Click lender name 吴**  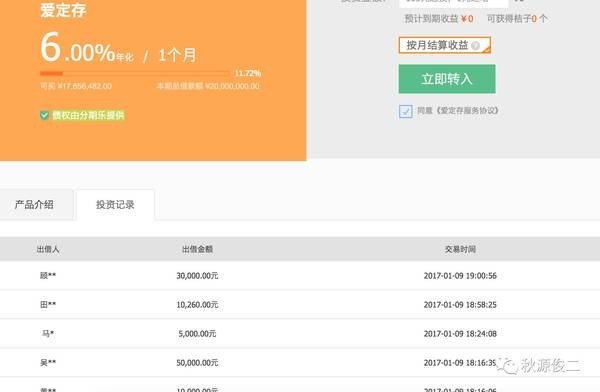pos(48,363)
